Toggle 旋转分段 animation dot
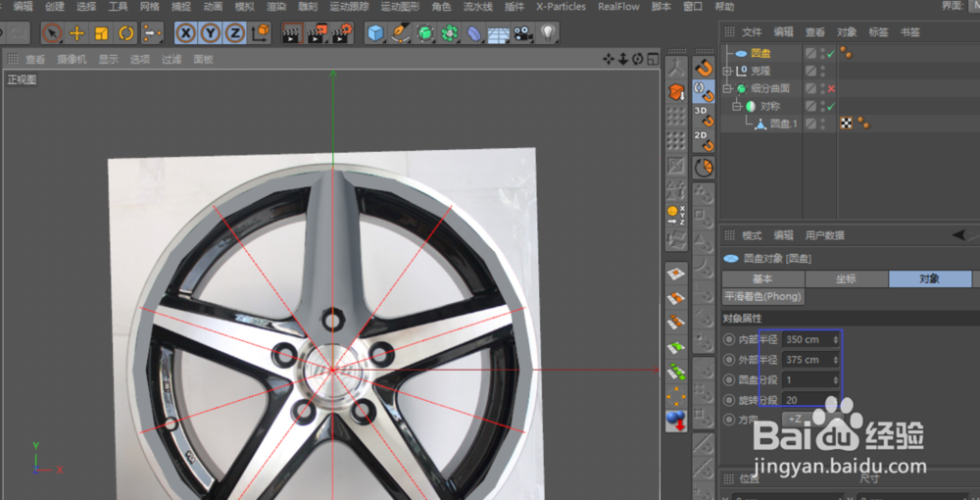980x500 pixels. [729, 399]
